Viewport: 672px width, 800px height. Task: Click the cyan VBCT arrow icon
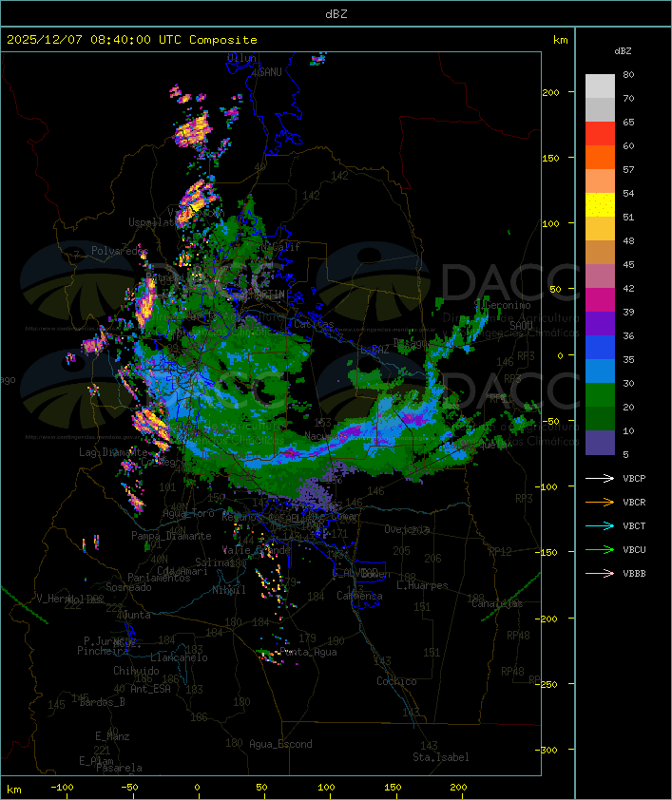click(600, 525)
